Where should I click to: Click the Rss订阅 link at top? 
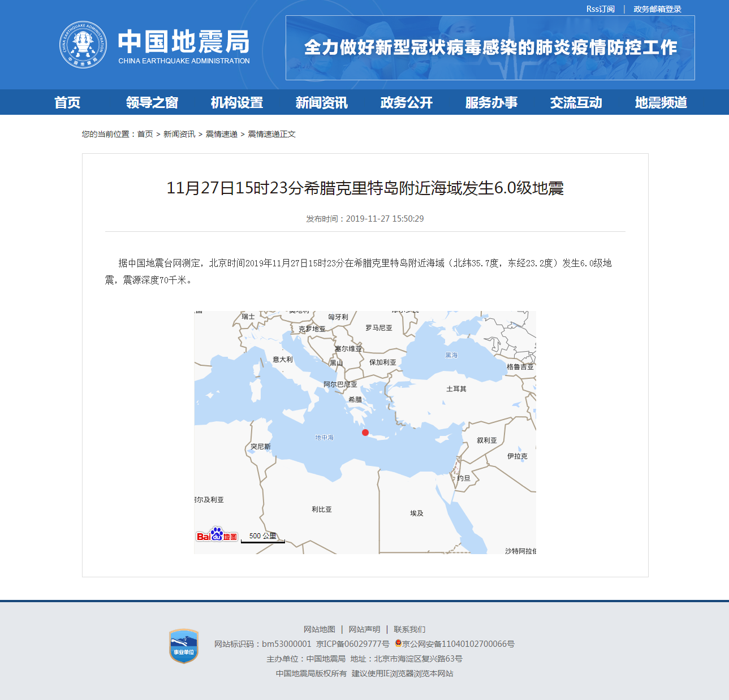point(600,9)
